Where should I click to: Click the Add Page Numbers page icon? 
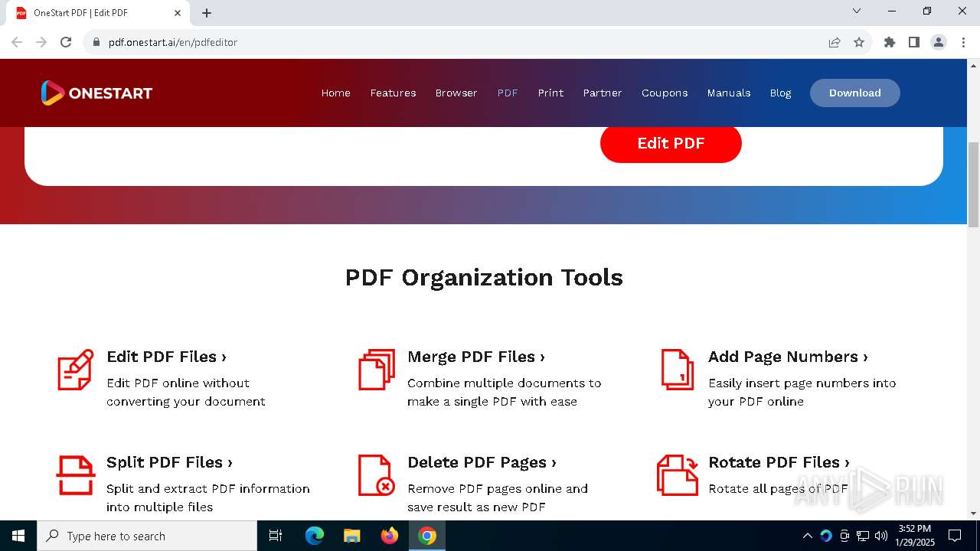pyautogui.click(x=678, y=370)
